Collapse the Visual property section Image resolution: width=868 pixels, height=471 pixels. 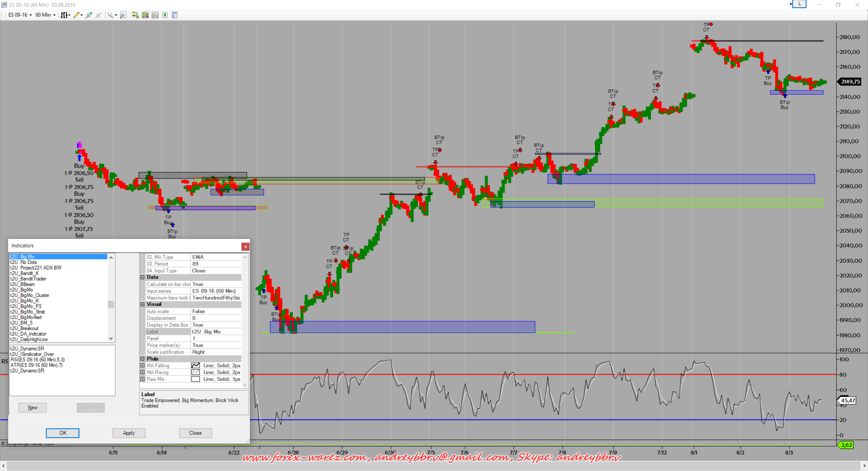point(142,304)
